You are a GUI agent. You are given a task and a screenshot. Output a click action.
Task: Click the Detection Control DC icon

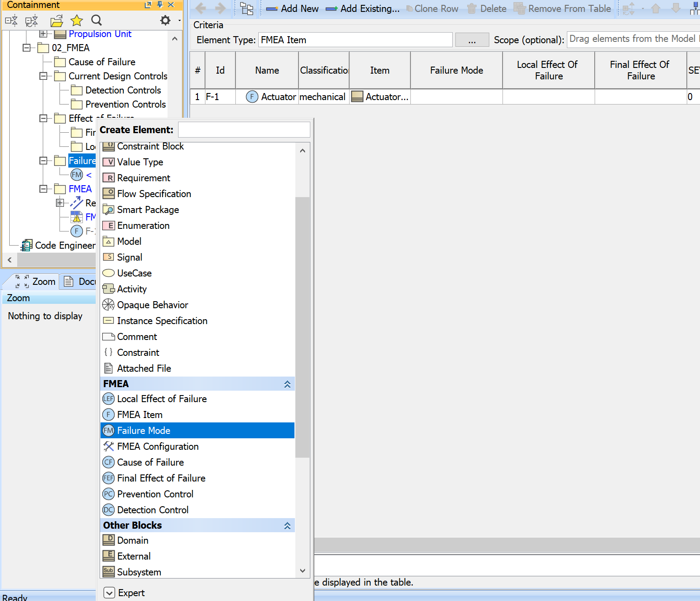tap(108, 510)
